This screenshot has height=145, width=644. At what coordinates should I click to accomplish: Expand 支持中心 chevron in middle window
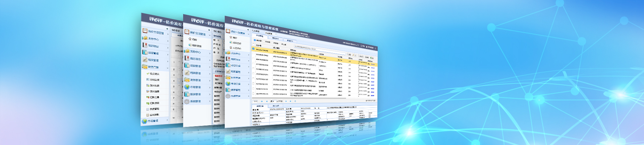[x=210, y=54]
